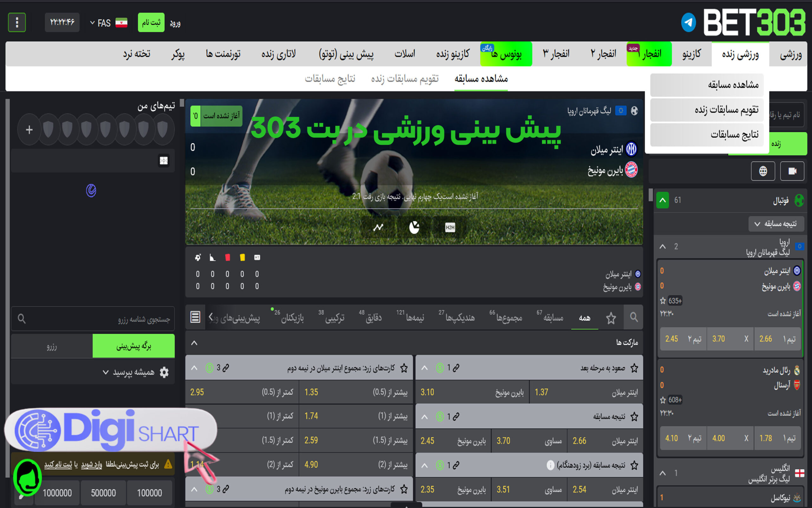Viewport: 812px width, 508px height.
Task: Collapse لیگ برتر انگلیس league group
Action: pos(662,473)
